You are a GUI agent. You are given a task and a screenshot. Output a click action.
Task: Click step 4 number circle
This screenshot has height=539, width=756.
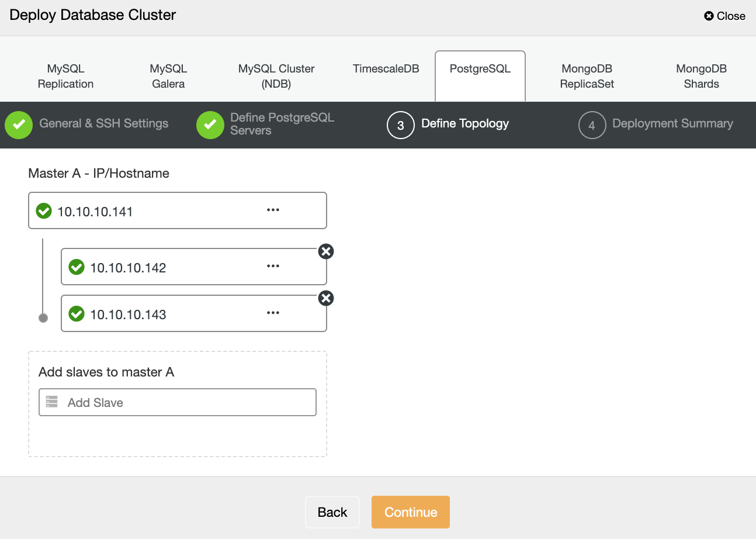pos(592,125)
